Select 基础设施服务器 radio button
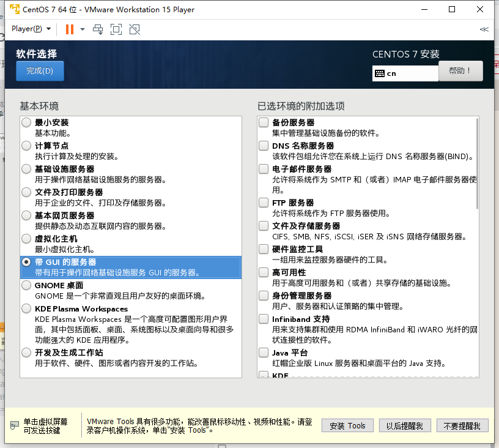499x448 pixels. [x=26, y=169]
